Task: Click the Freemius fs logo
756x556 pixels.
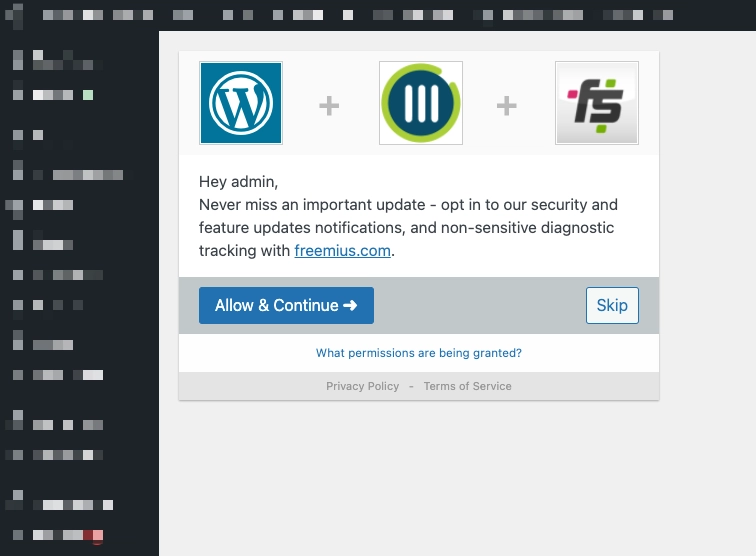Action: click(x=596, y=103)
